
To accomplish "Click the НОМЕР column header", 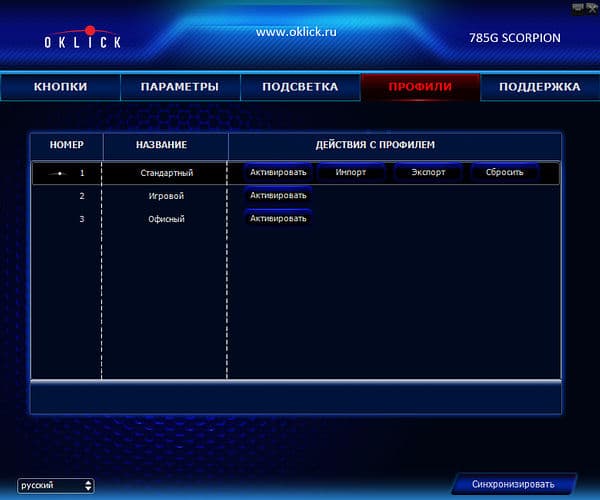I will (x=67, y=145).
